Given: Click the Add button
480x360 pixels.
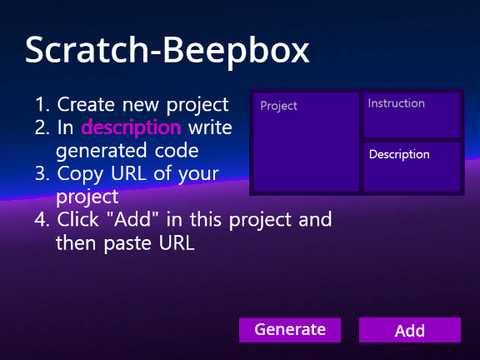Looking at the screenshot, I should (x=410, y=330).
